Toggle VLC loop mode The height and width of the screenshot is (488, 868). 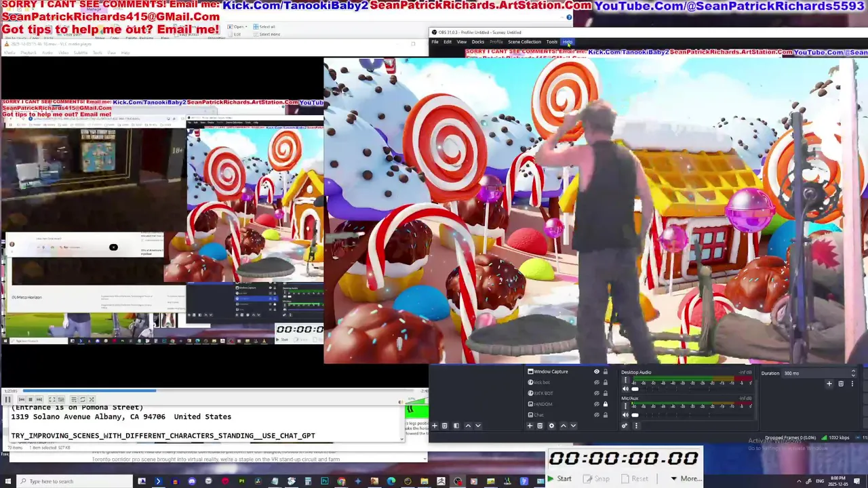click(x=83, y=399)
